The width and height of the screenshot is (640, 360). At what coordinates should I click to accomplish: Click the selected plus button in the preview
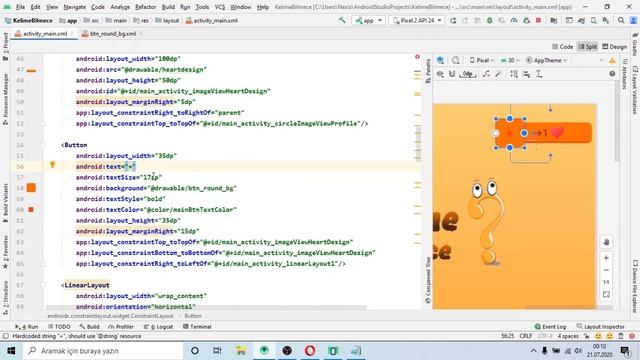click(x=510, y=133)
